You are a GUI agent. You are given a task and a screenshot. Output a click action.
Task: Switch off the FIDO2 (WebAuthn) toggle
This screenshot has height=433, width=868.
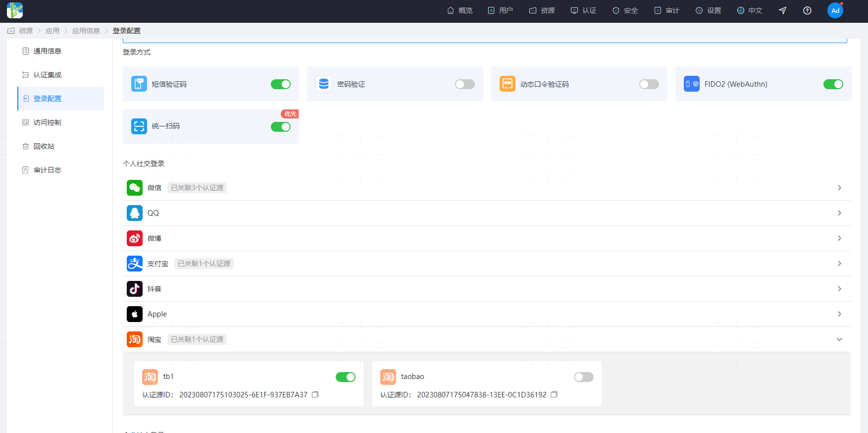[833, 84]
